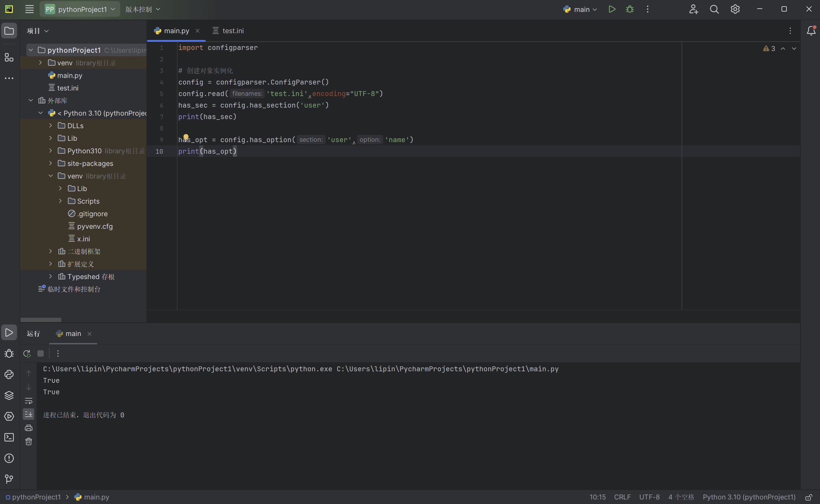Open version control dropdown
820x504 pixels.
pyautogui.click(x=143, y=9)
